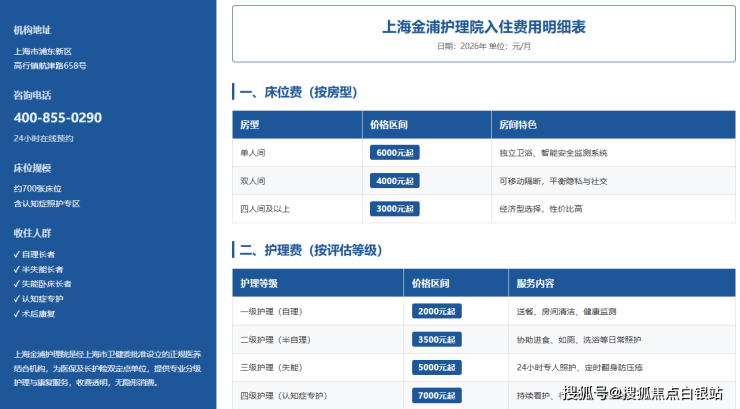Click the 术后康复 checklist item
The width and height of the screenshot is (740, 409).
(x=34, y=314)
